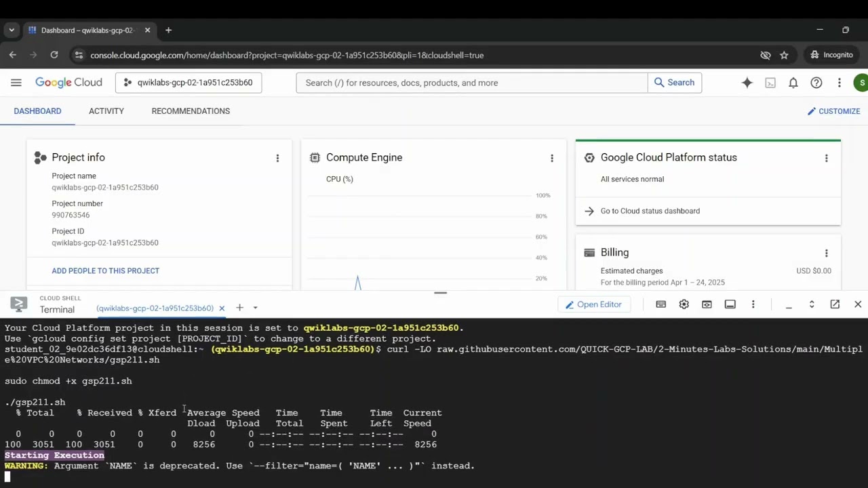This screenshot has width=868, height=488.
Task: Open the Cloud Shell keyboard icon
Action: (660, 304)
